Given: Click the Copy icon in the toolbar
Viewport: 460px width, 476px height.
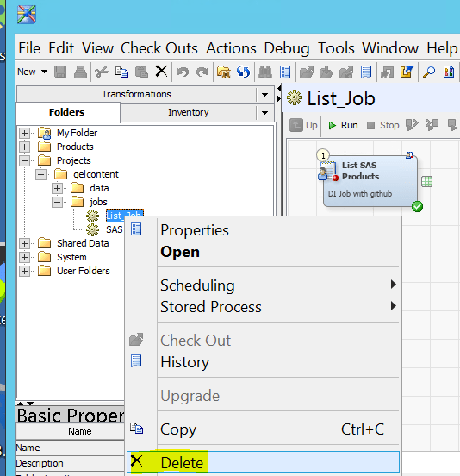Looking at the screenshot, I should 121,72.
